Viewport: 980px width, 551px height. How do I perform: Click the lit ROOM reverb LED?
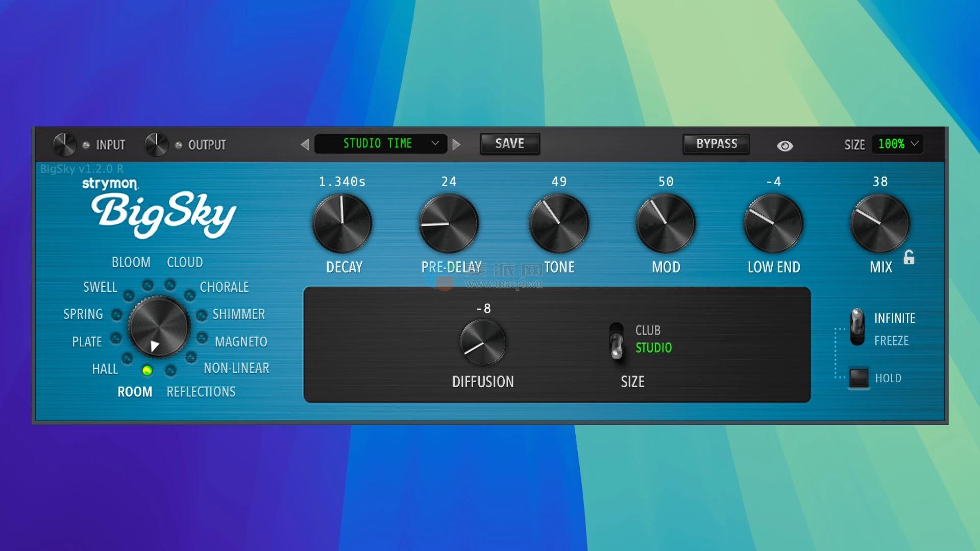(147, 370)
